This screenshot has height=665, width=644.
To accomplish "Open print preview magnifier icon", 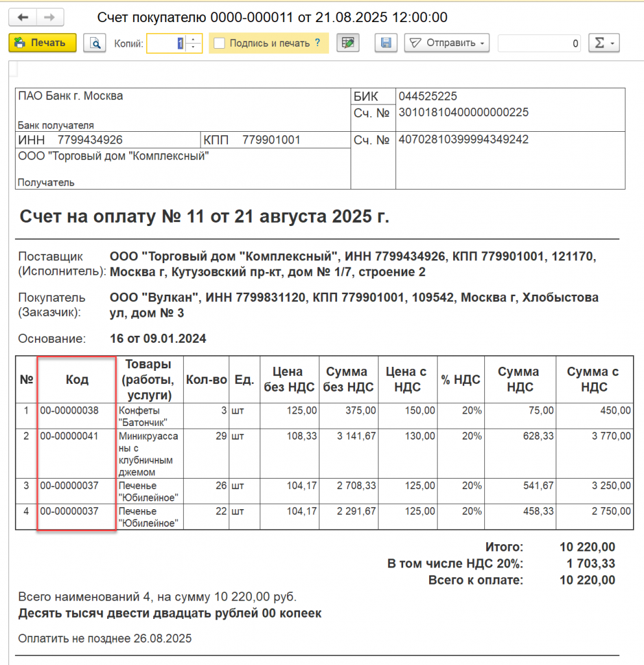I will point(95,43).
